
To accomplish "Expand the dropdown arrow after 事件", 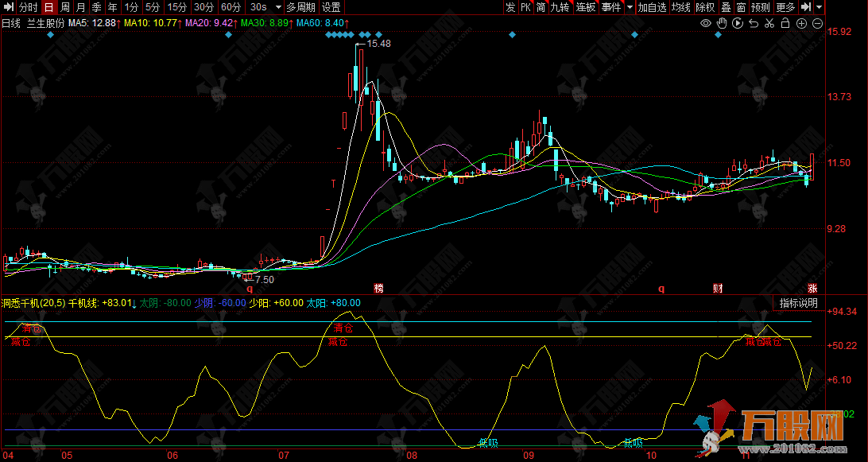I will point(630,7).
